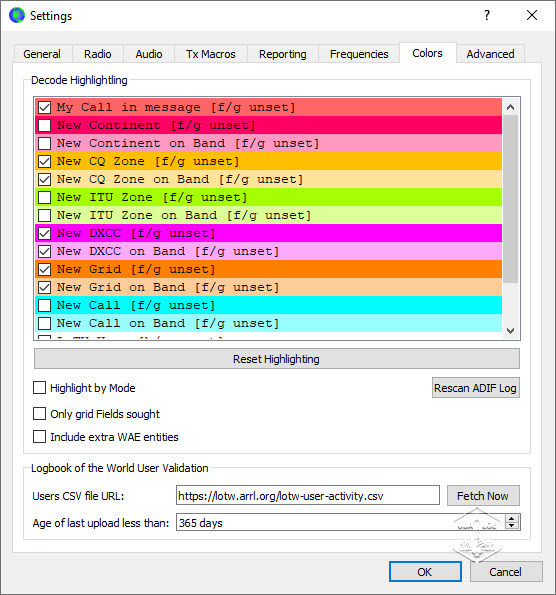Toggle the Highlight by Mode checkbox
Viewport: 556px width, 595px height.
point(39,388)
